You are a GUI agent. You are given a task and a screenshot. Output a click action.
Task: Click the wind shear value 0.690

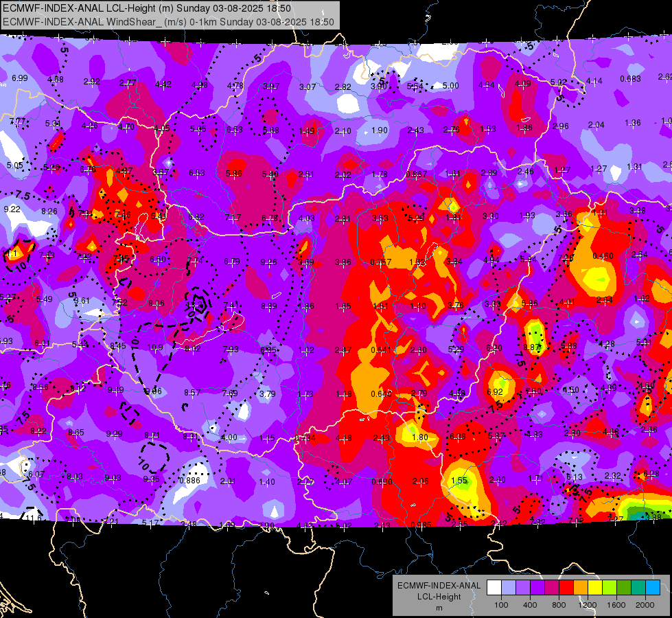(x=382, y=481)
